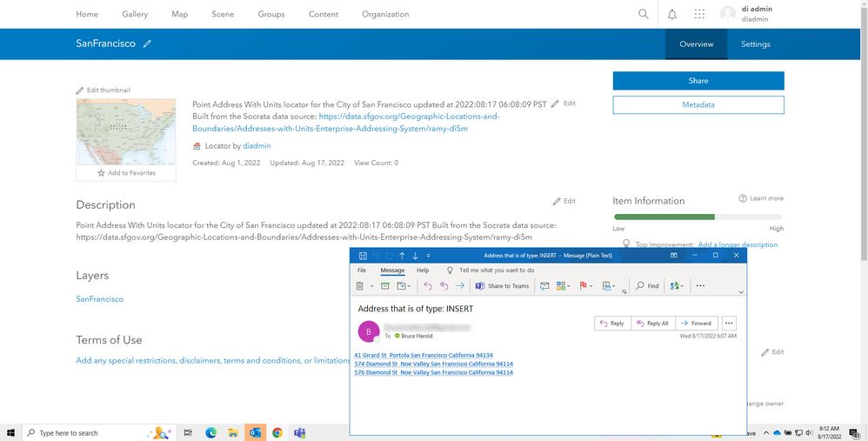This screenshot has height=441, width=868.
Task: Open the Categorize dropdown in Outlook toolbar
Action: [564, 286]
